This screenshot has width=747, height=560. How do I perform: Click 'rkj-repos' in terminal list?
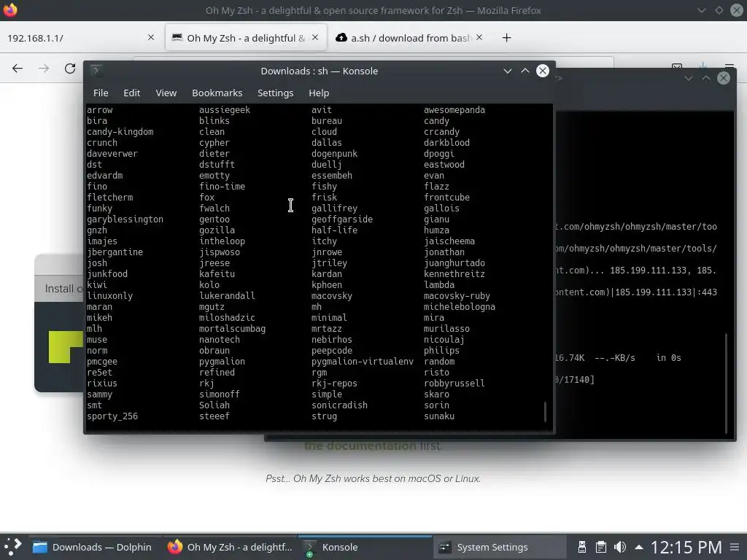tap(334, 384)
